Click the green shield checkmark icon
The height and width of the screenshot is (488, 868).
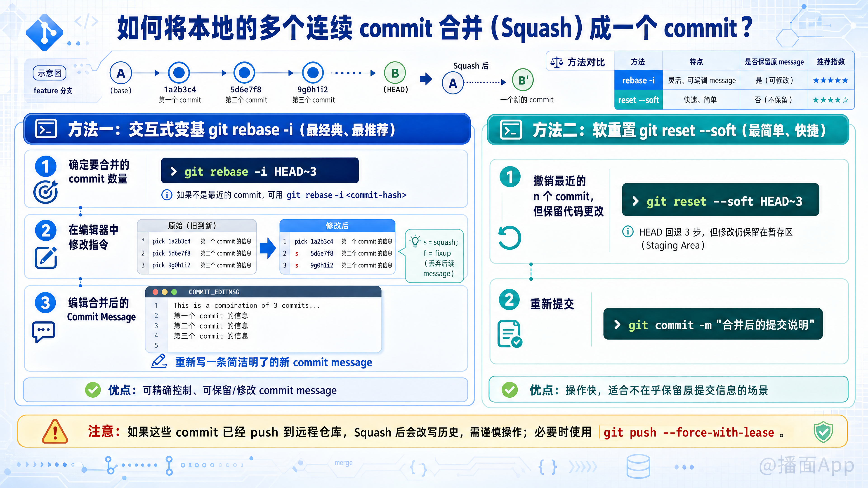click(x=823, y=432)
